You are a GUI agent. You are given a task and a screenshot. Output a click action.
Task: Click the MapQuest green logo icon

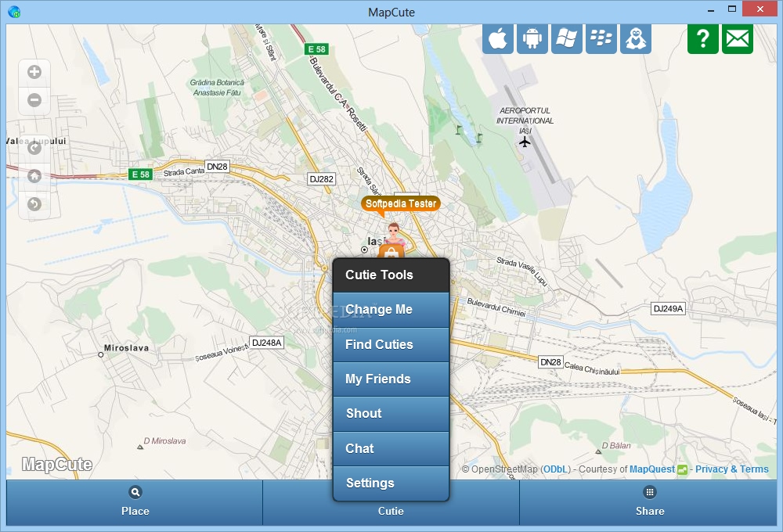click(682, 469)
